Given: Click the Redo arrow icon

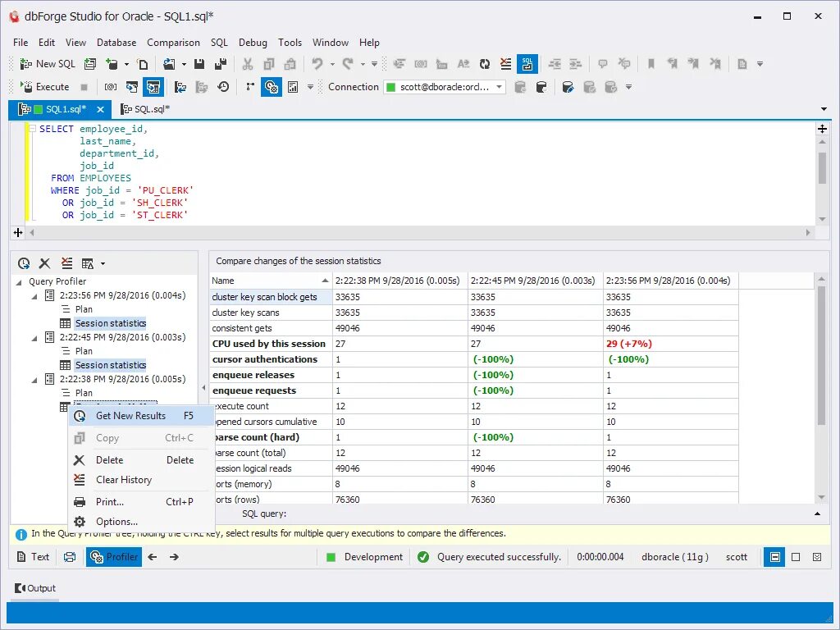Looking at the screenshot, I should click(348, 64).
